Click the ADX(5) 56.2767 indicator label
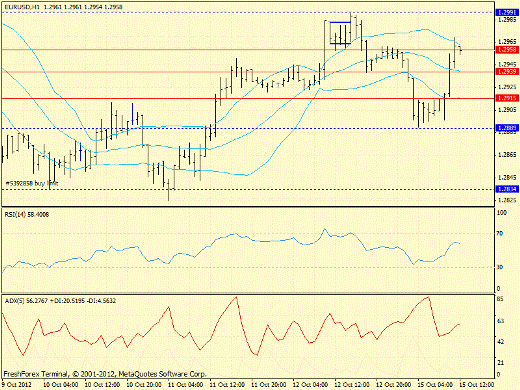 (x=26, y=301)
